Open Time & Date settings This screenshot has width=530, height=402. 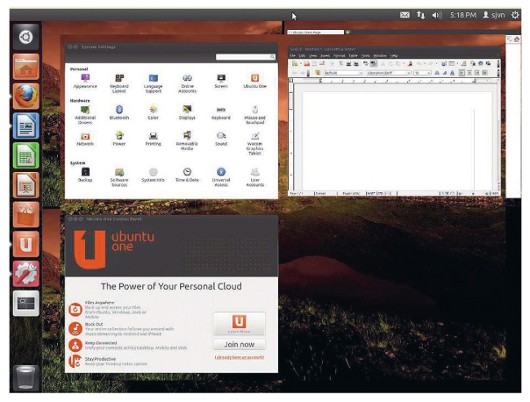(187, 175)
